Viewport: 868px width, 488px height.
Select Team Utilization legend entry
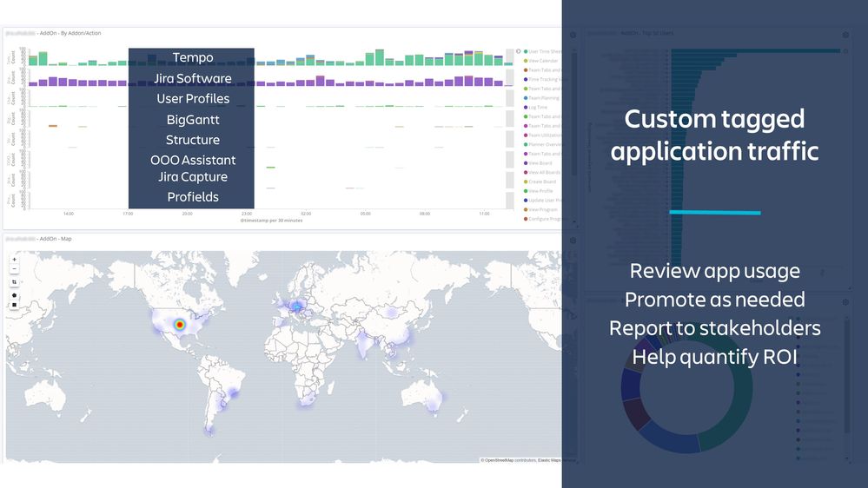click(x=542, y=135)
